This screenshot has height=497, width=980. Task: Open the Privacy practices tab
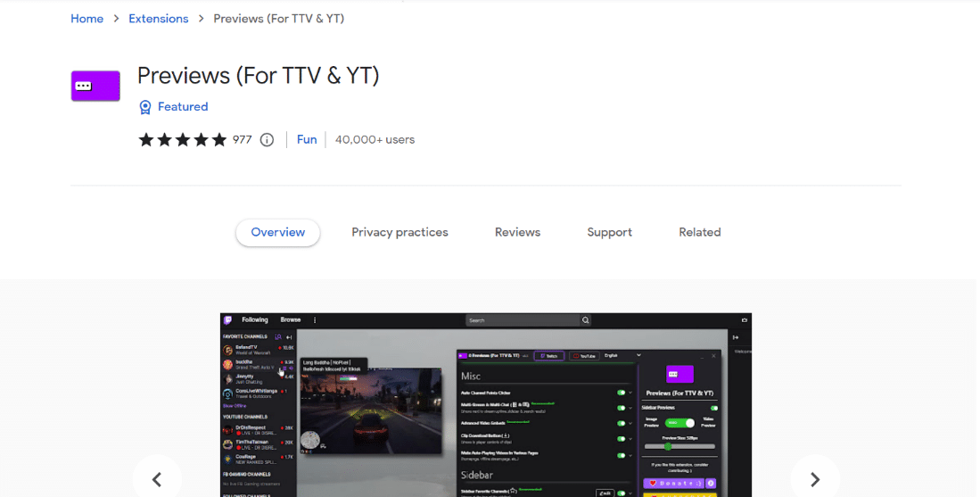400,233
